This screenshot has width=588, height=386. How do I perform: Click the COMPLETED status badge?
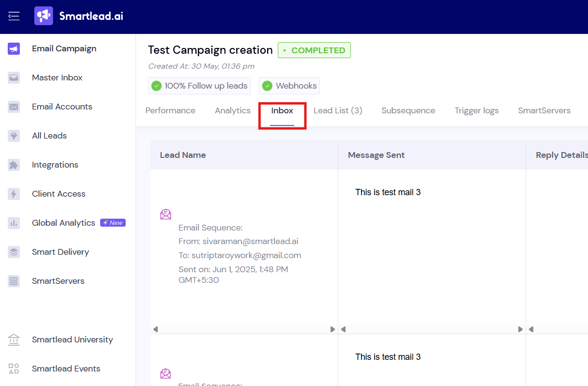[x=314, y=50]
